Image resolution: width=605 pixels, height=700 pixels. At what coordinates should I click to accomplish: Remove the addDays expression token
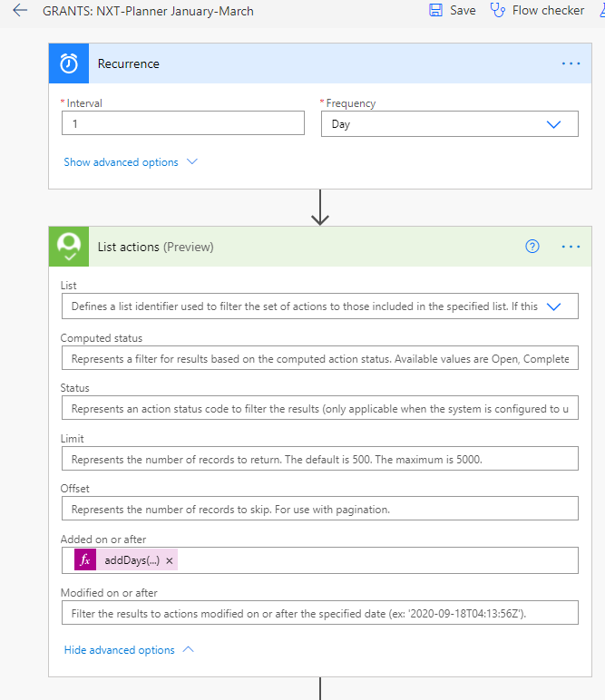170,560
